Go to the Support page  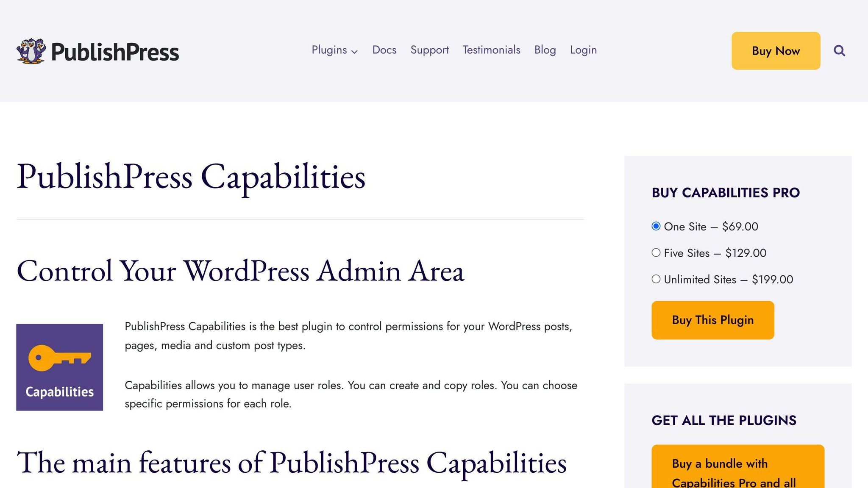pos(429,50)
